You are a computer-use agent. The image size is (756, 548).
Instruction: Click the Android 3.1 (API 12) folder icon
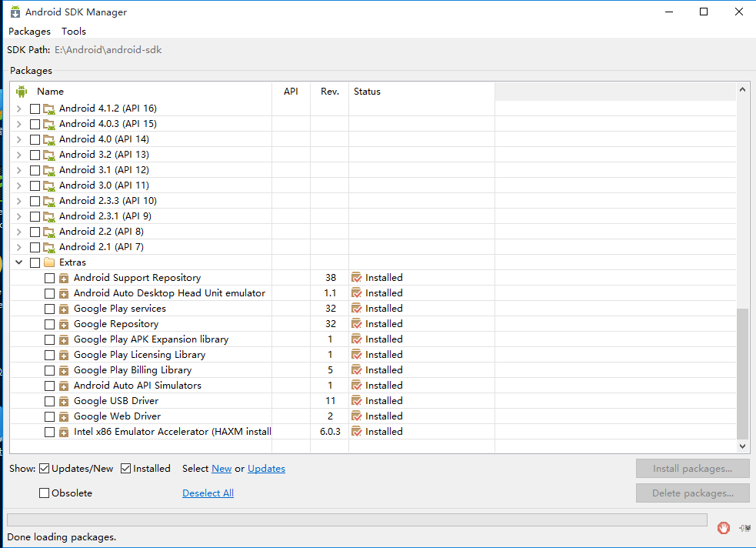[48, 171]
